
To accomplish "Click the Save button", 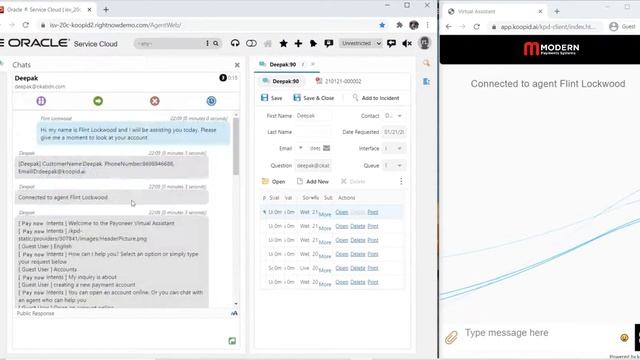I will pos(271,98).
